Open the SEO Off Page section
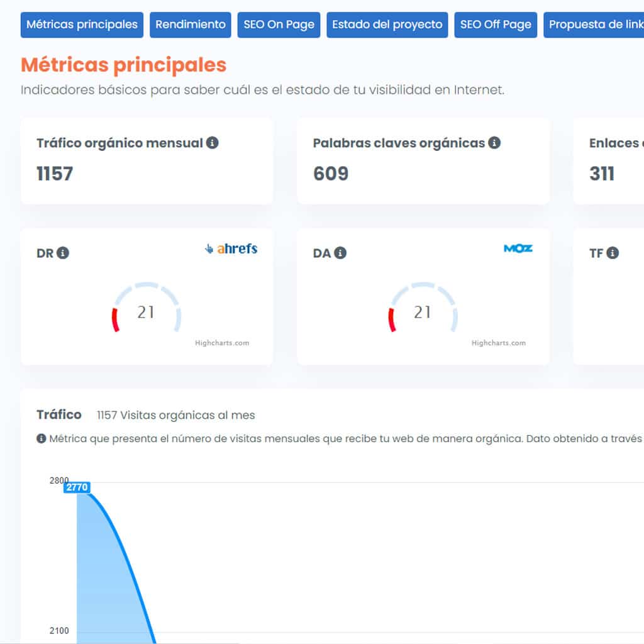 coord(496,25)
